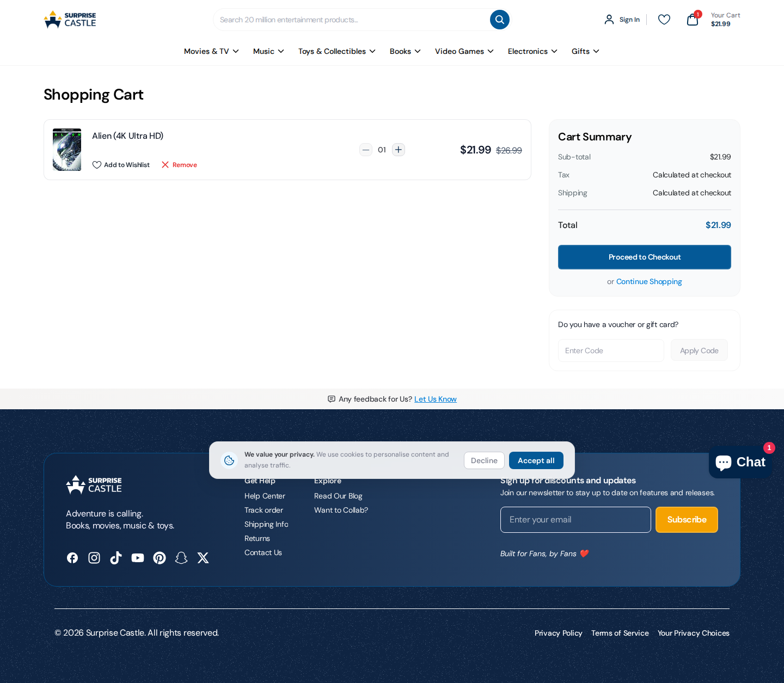This screenshot has width=784, height=683.
Task: Open TikTok social icon in footer
Action: tap(116, 558)
